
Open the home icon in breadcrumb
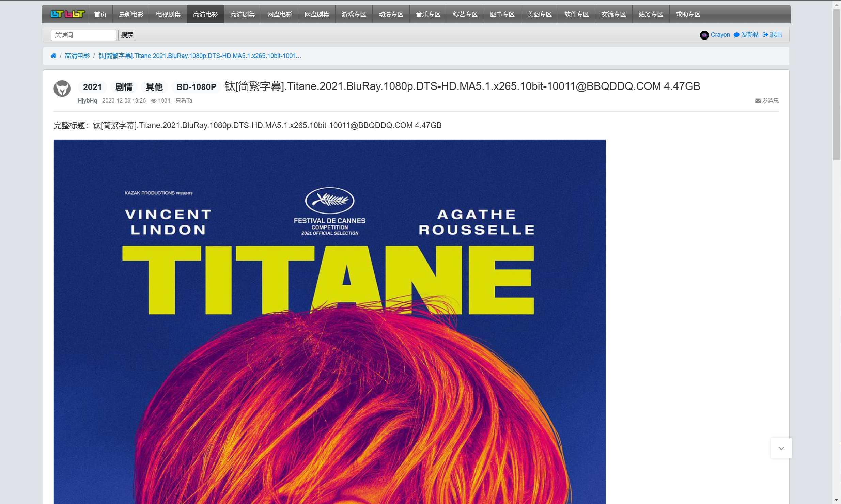(53, 56)
